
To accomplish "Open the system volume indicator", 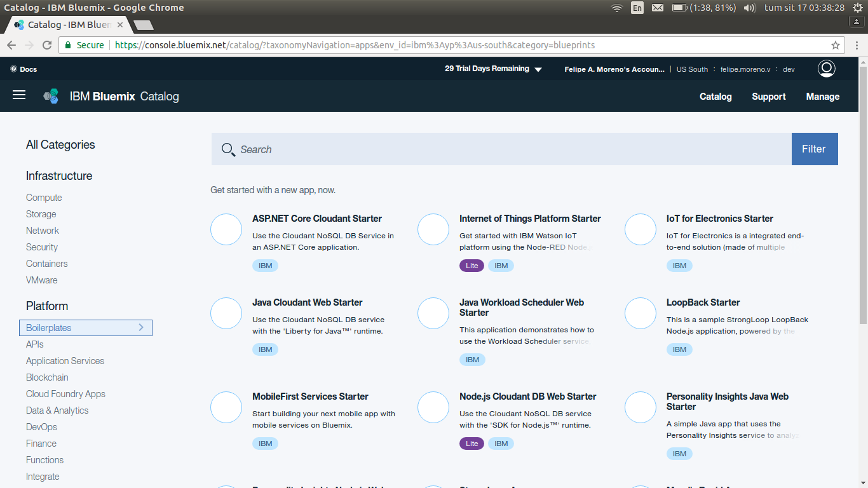I will click(x=749, y=8).
